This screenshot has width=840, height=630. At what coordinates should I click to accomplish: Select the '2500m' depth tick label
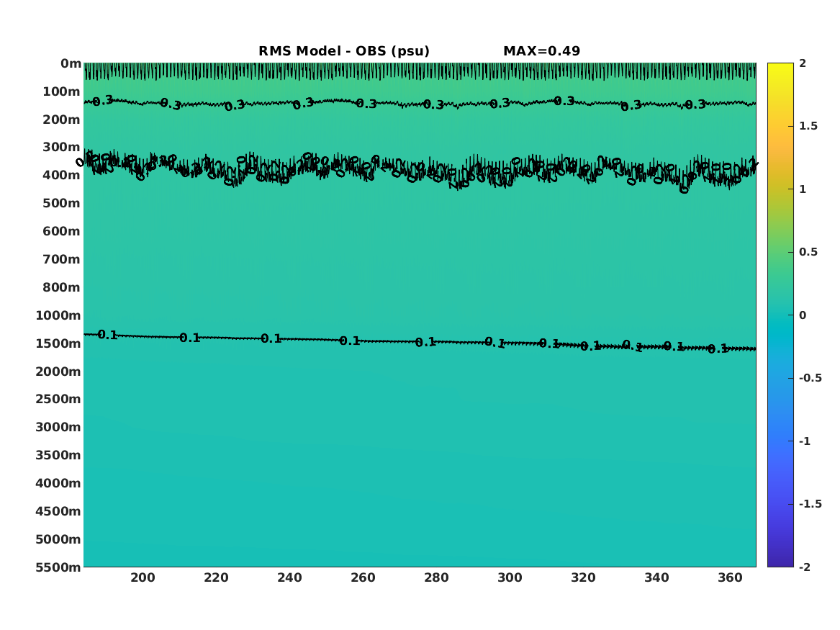58,399
